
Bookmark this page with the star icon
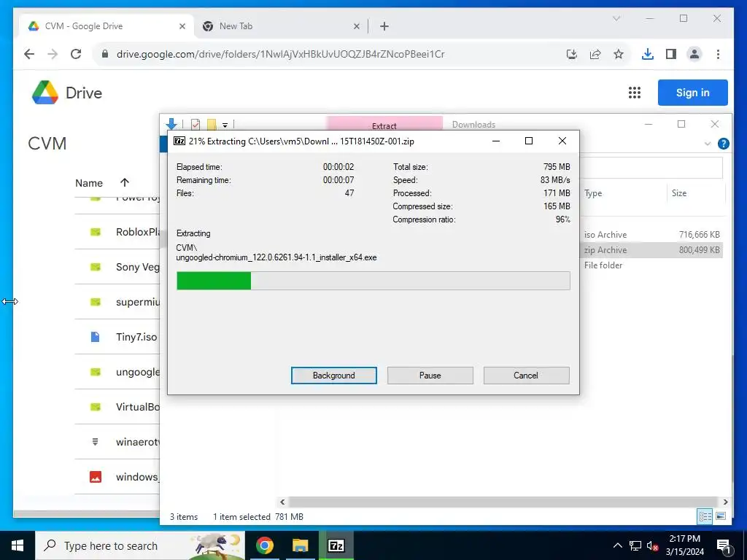[x=619, y=54]
